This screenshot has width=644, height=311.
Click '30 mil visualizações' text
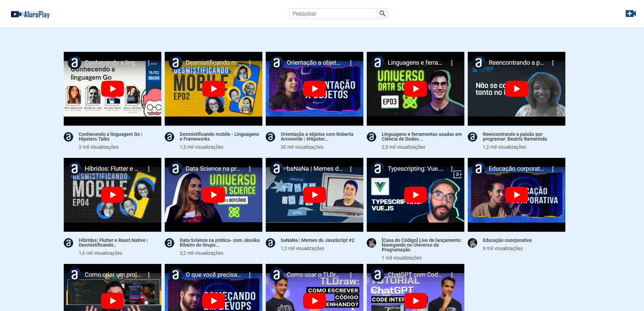[302, 147]
